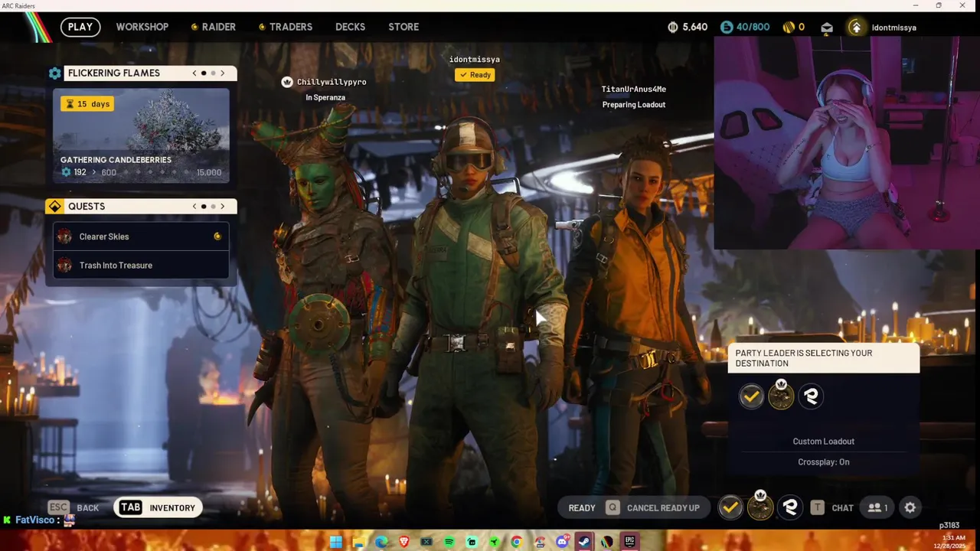Click the profile rank icon beside idontmissya
Viewport: 980px width, 551px height.
click(856, 28)
